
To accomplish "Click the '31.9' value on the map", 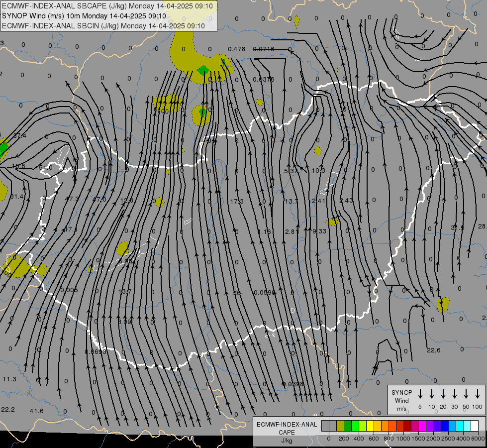I will click(458, 228).
